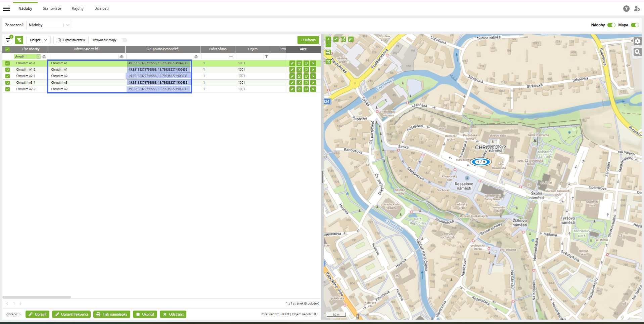Click the end-container square icon for Chrudim A1-1
Image resolution: width=644 pixels, height=324 pixels.
(306, 63)
